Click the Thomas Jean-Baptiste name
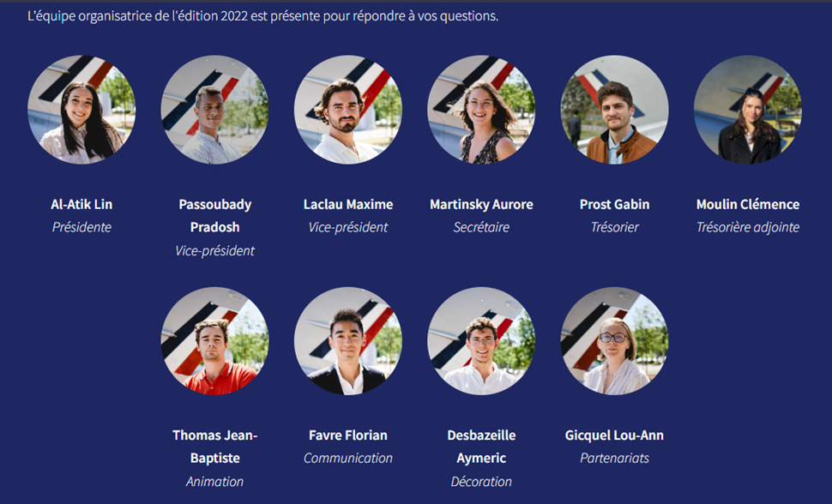The height and width of the screenshot is (504, 832). [x=215, y=447]
